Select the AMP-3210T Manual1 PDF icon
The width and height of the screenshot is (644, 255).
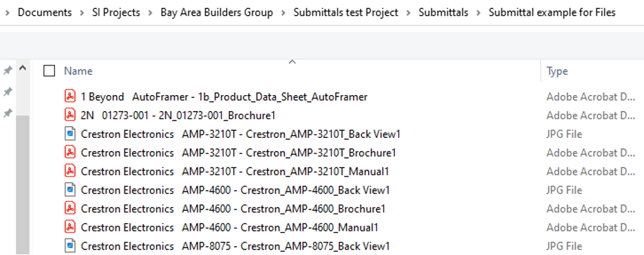click(x=70, y=171)
